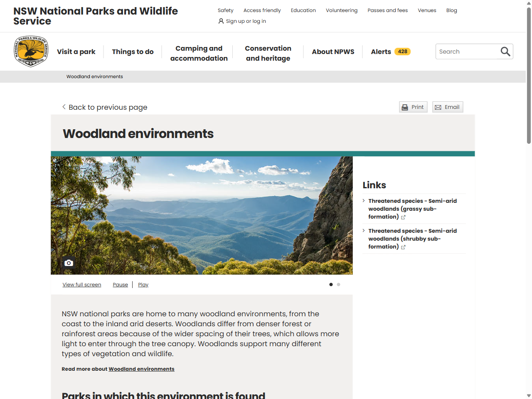The height and width of the screenshot is (399, 532).
Task: Click the search magnifier icon
Action: (505, 51)
